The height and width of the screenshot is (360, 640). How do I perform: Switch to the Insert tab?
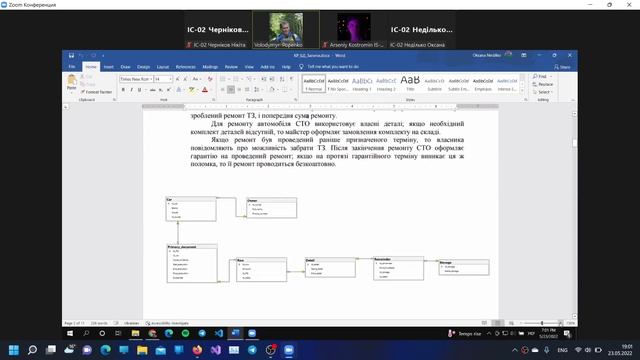(109, 67)
